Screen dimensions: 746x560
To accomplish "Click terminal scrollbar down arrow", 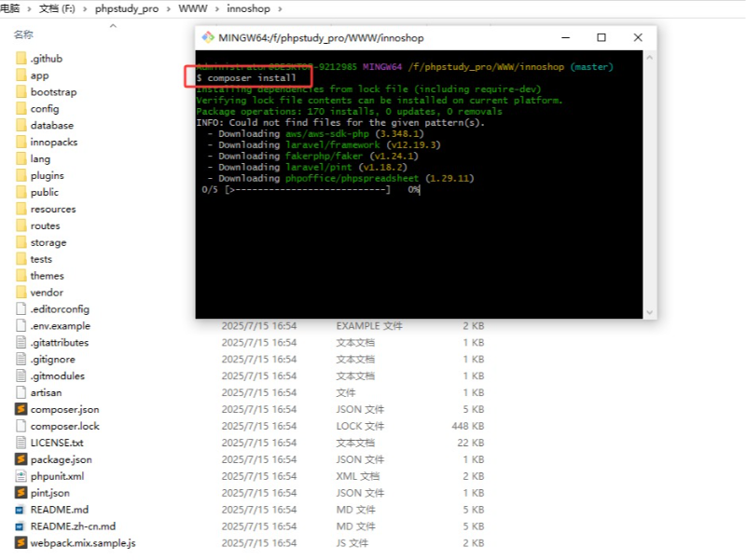I will 649,312.
